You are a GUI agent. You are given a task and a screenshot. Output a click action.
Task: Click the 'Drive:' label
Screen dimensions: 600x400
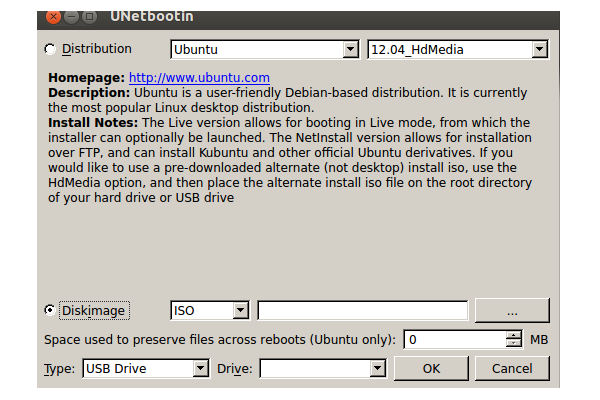click(x=235, y=369)
